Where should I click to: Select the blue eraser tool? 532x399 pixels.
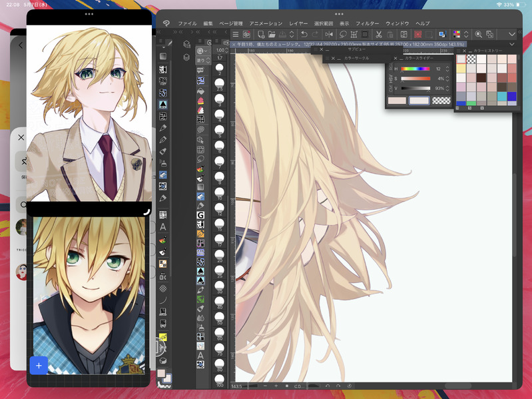click(163, 175)
